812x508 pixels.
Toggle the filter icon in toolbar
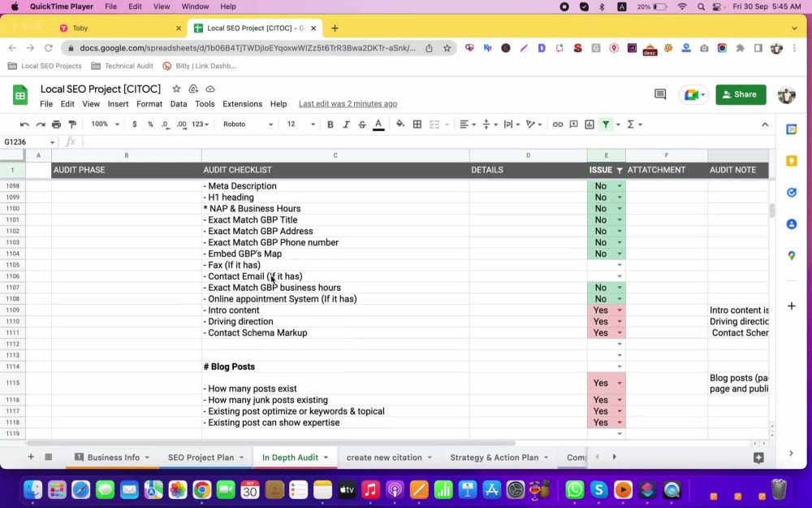click(x=606, y=124)
